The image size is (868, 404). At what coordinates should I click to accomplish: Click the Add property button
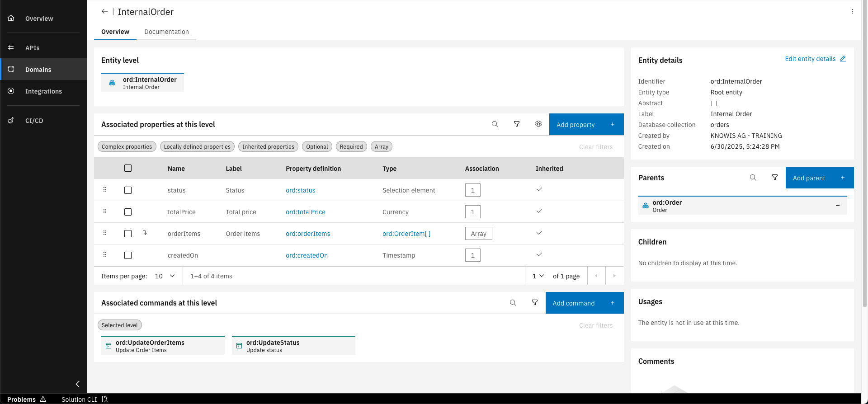point(586,125)
